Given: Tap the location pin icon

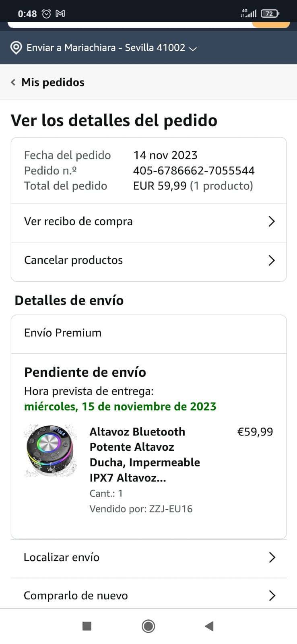Looking at the screenshot, I should (16, 48).
